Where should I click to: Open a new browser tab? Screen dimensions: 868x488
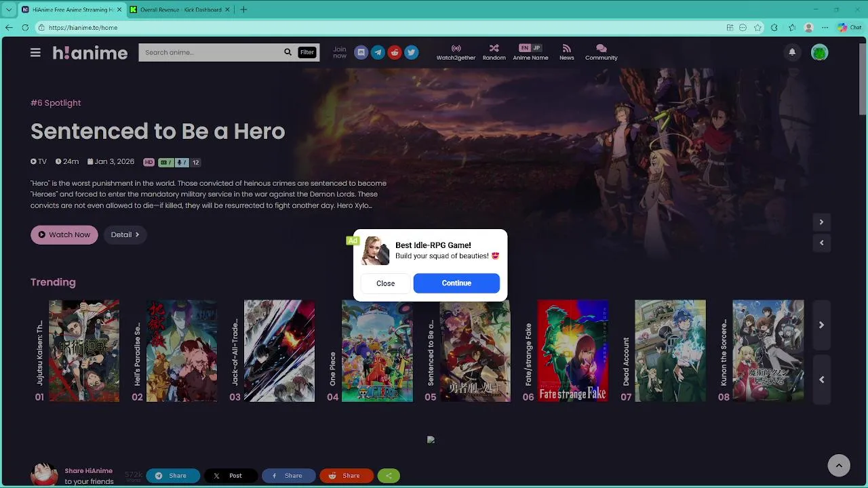(243, 9)
